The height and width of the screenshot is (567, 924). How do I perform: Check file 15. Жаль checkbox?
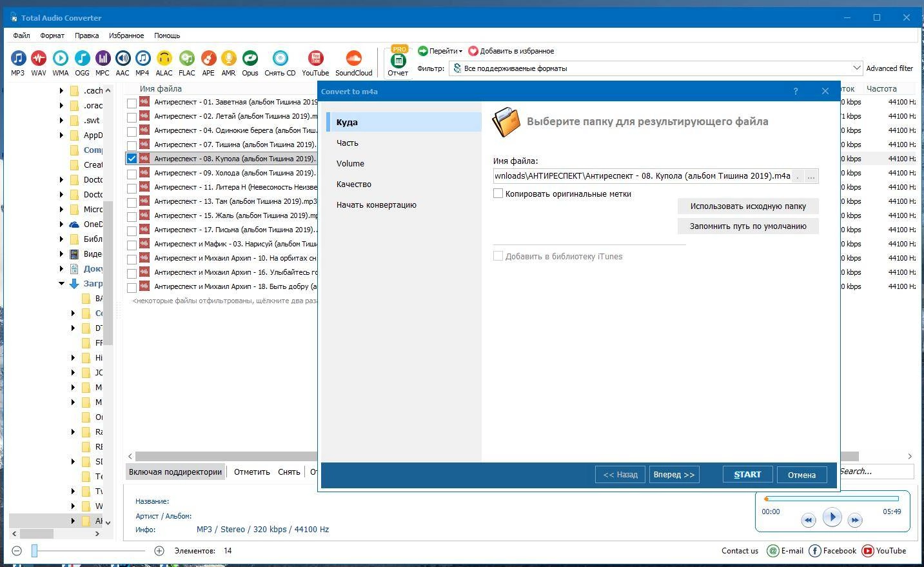[132, 217]
